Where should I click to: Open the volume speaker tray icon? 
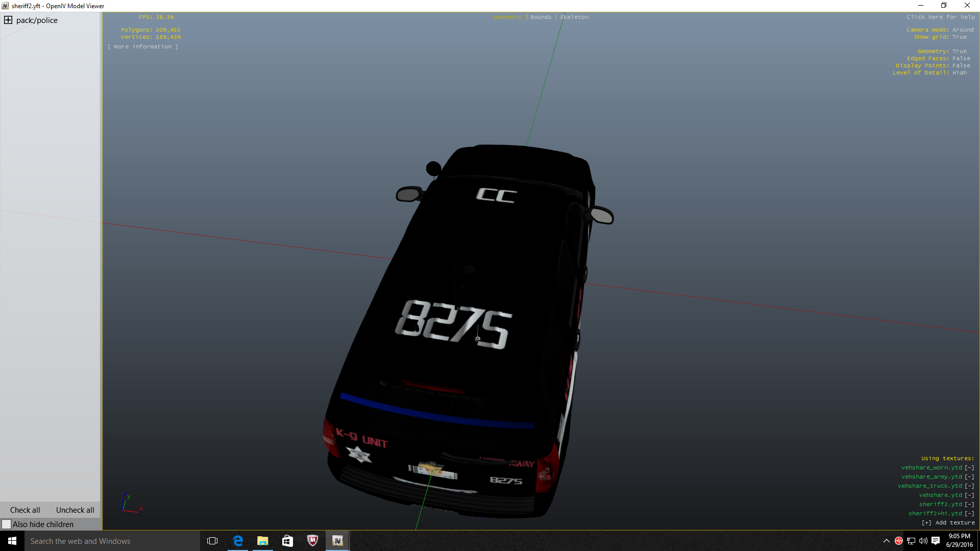pyautogui.click(x=923, y=541)
